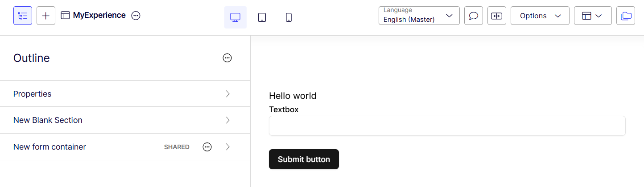Click the Submit button
Viewport: 644px width, 187px height.
[304, 159]
